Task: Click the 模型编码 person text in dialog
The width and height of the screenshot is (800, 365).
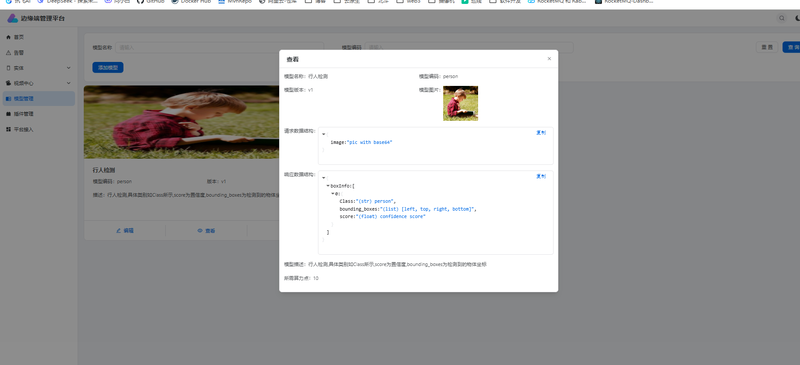Action: click(x=438, y=77)
